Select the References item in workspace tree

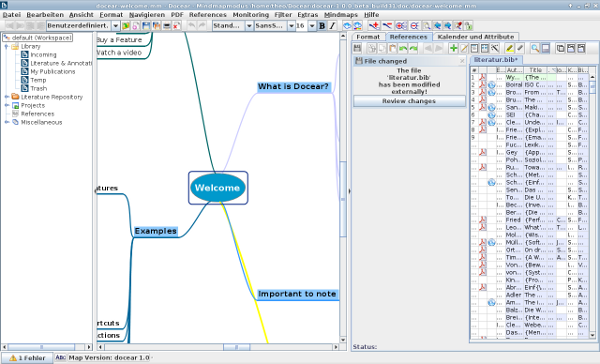37,114
